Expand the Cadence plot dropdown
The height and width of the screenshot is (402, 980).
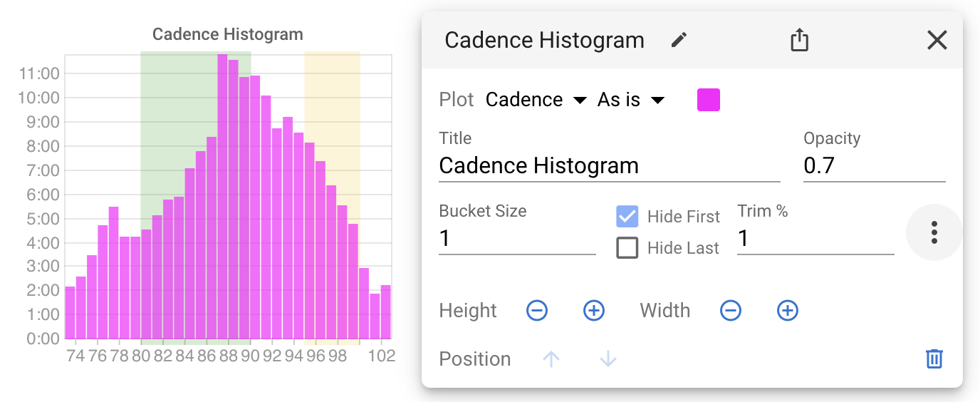pos(536,100)
